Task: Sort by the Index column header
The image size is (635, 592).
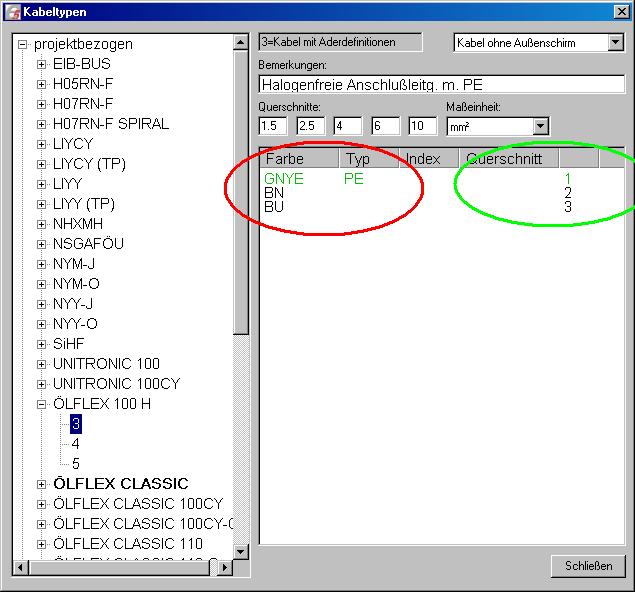Action: tap(428, 158)
